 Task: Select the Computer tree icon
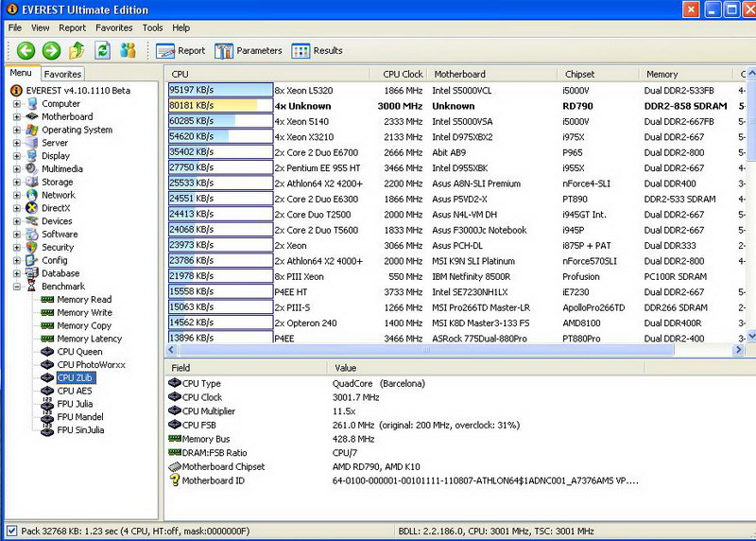coord(32,104)
